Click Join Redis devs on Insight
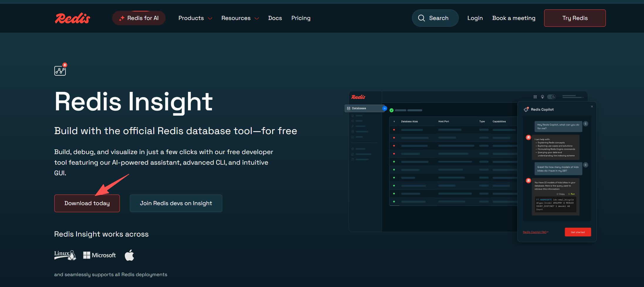Viewport: 644px width, 287px height. [176, 203]
